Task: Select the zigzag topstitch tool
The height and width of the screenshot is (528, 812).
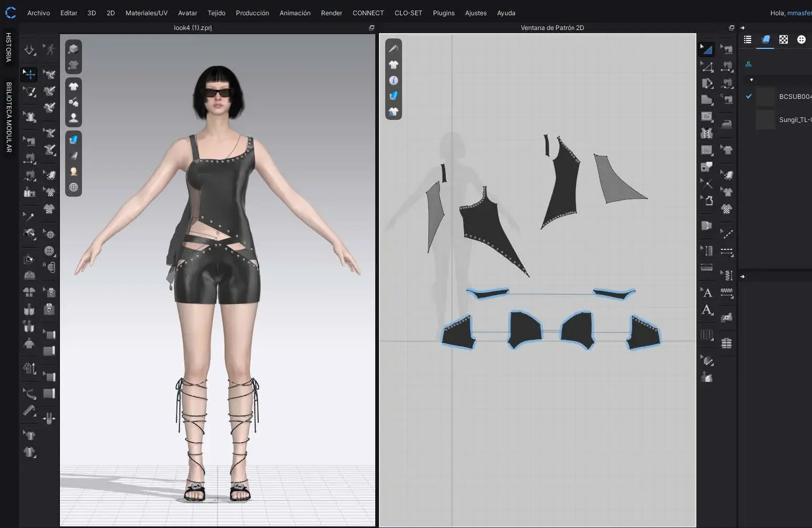Action: pos(727,292)
